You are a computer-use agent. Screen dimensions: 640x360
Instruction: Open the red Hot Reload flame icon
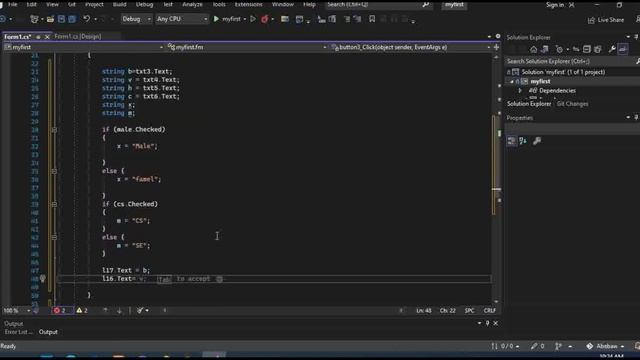coord(264,19)
